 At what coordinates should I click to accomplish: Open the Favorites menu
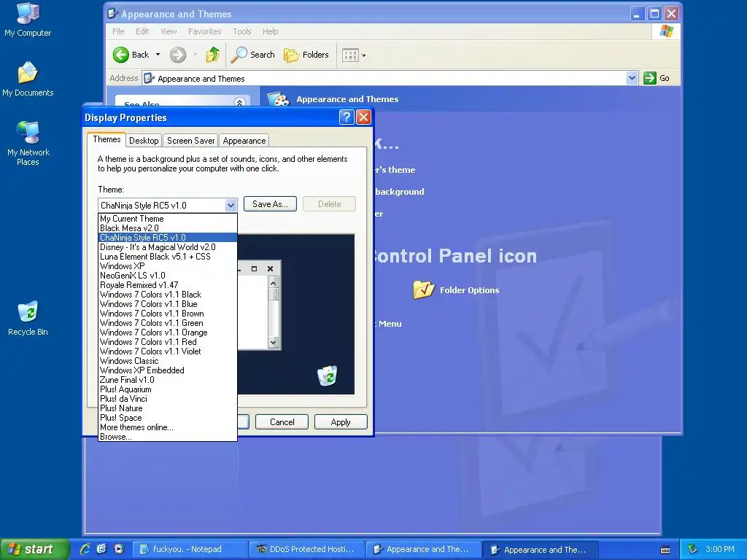point(204,31)
